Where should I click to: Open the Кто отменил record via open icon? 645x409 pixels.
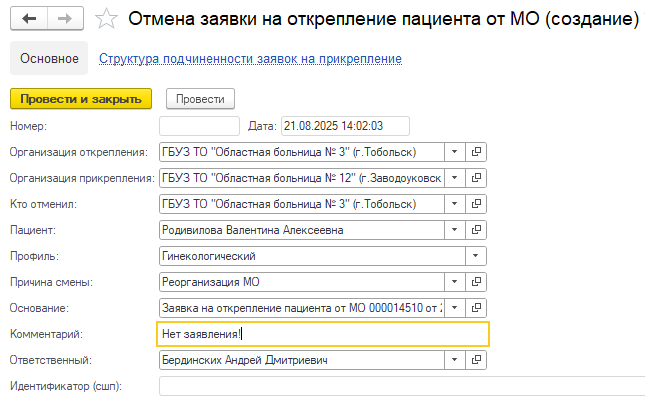pos(477,204)
